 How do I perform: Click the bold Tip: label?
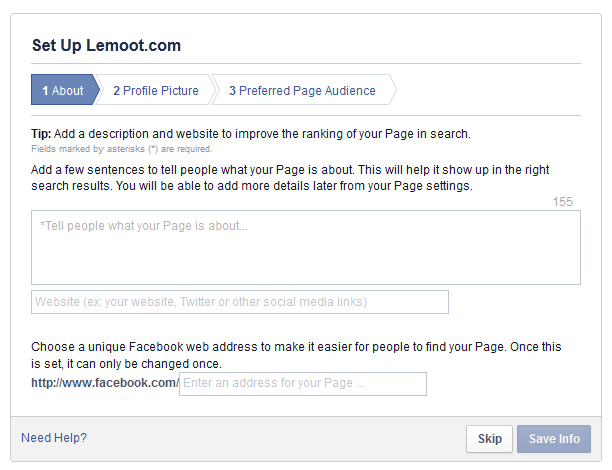(x=41, y=134)
